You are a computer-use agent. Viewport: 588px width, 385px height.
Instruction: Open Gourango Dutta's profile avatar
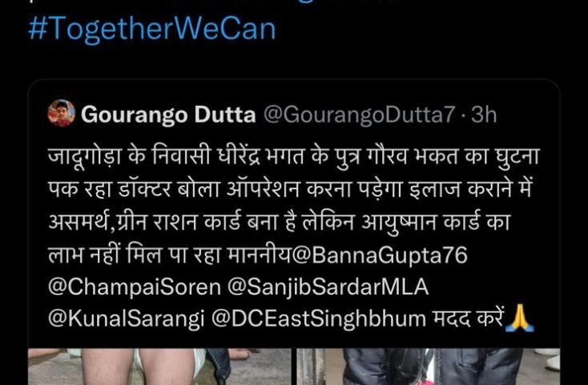tap(62, 113)
